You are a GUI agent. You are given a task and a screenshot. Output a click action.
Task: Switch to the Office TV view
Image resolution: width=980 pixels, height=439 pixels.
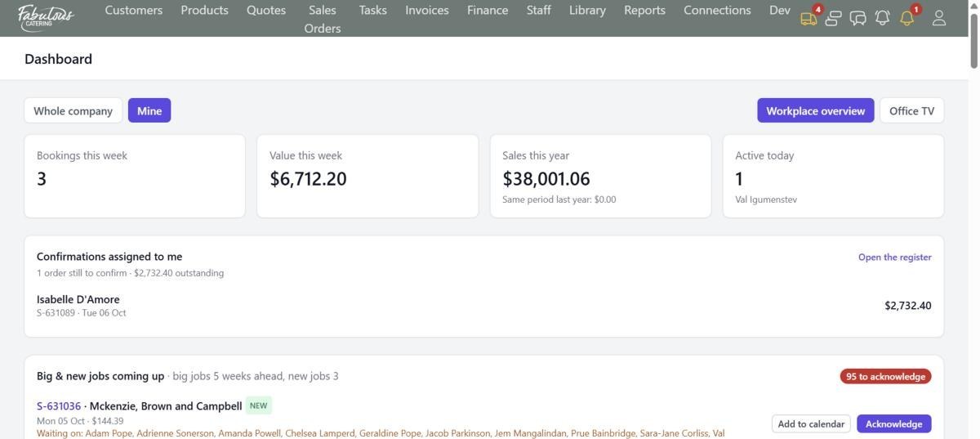pyautogui.click(x=911, y=110)
